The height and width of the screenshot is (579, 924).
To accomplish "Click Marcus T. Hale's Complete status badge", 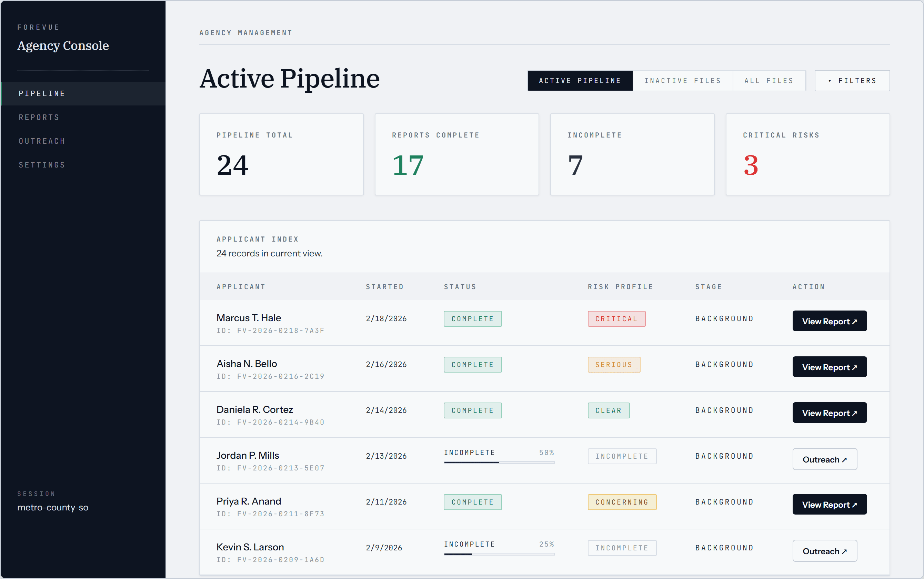I will point(472,318).
